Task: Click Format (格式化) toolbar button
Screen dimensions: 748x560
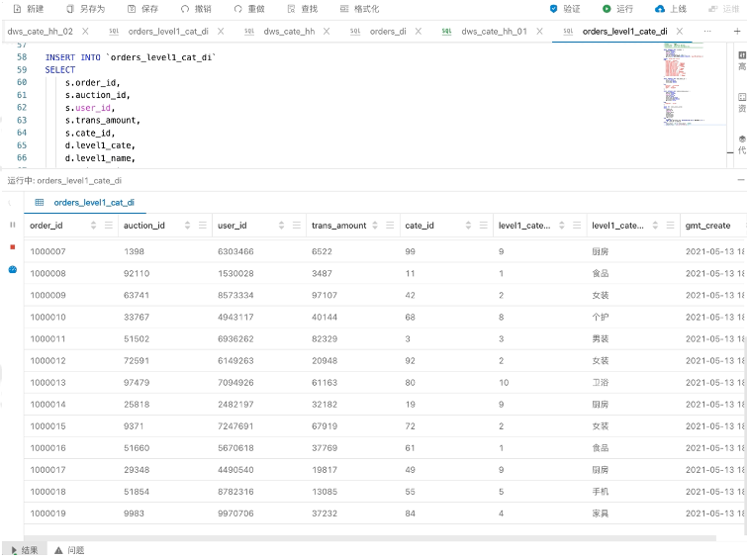Action: (360, 9)
